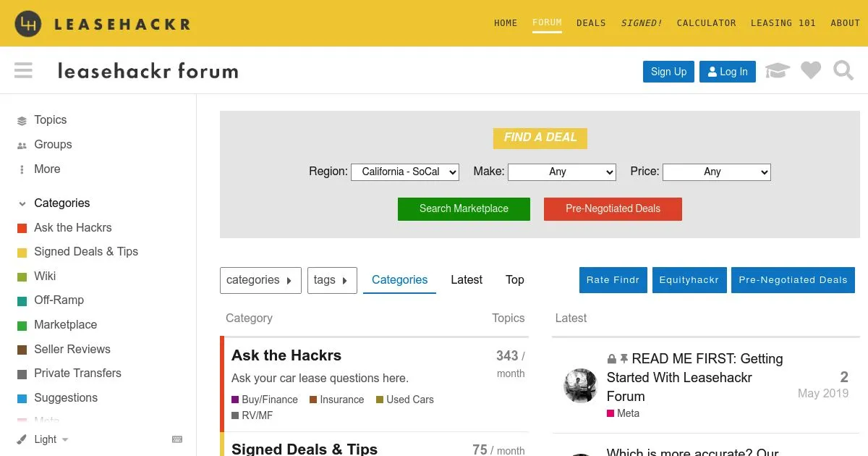Open the Seller Reviews sidebar category
This screenshot has height=456, width=868.
72,350
